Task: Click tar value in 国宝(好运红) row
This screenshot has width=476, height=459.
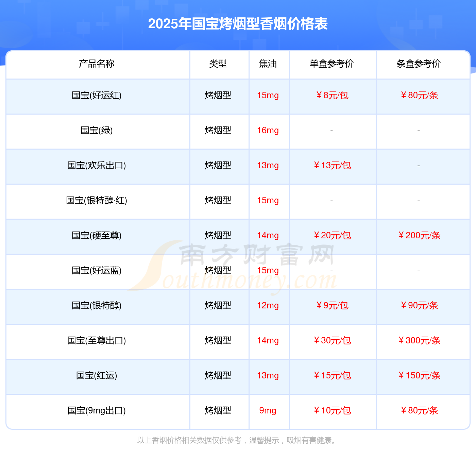Action: [268, 96]
